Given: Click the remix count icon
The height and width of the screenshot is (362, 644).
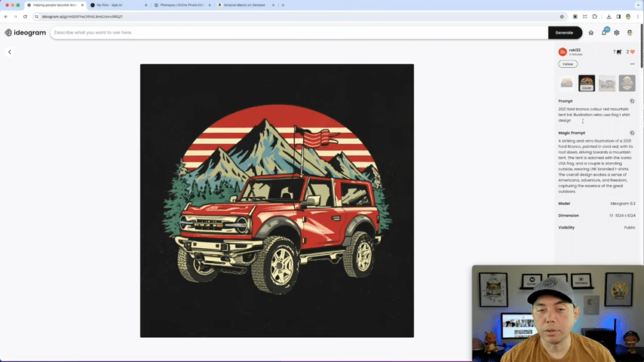Looking at the screenshot, I should (x=619, y=52).
